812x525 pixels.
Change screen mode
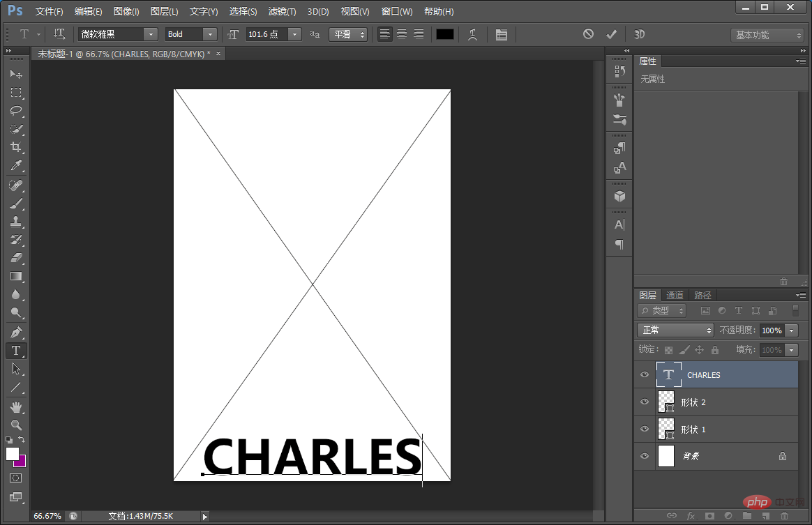pyautogui.click(x=16, y=498)
